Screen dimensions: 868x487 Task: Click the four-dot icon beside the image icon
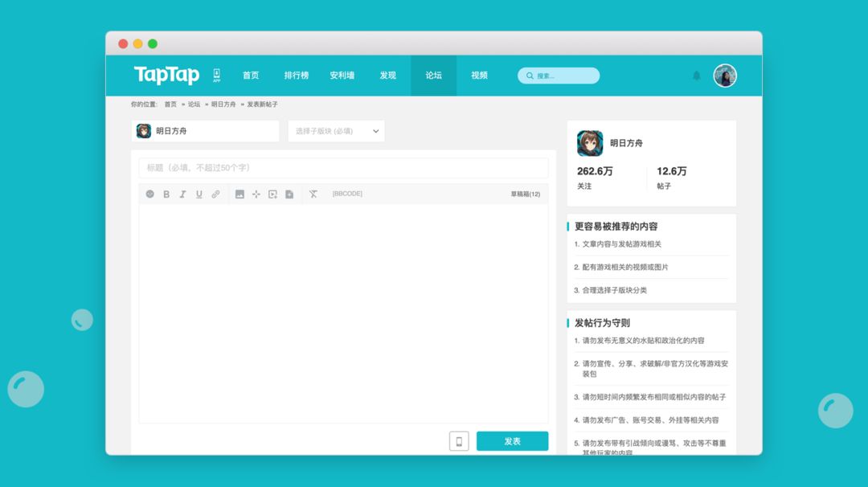point(256,194)
